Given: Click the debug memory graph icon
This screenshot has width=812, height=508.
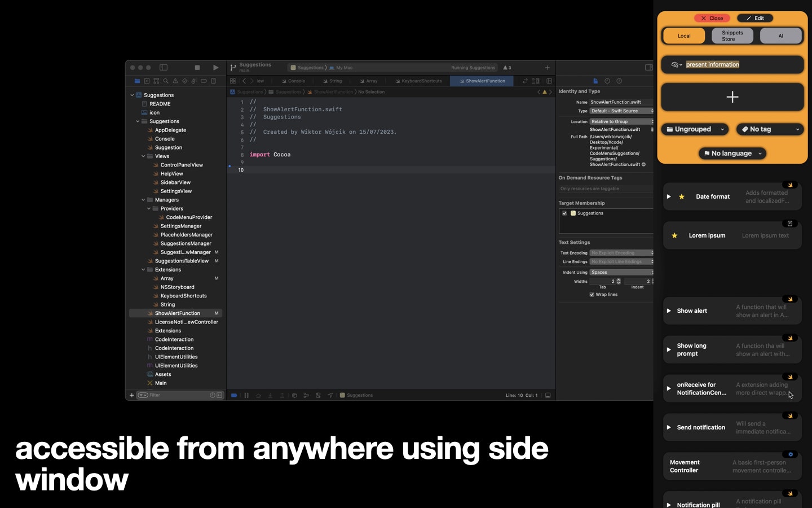Looking at the screenshot, I should (306, 395).
